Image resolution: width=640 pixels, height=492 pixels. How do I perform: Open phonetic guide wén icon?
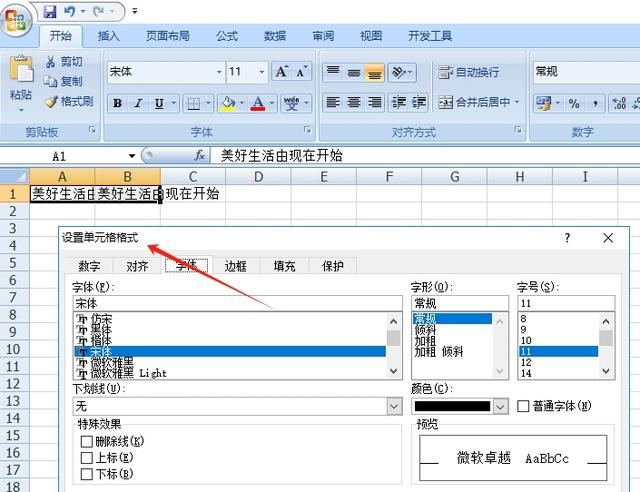click(291, 103)
